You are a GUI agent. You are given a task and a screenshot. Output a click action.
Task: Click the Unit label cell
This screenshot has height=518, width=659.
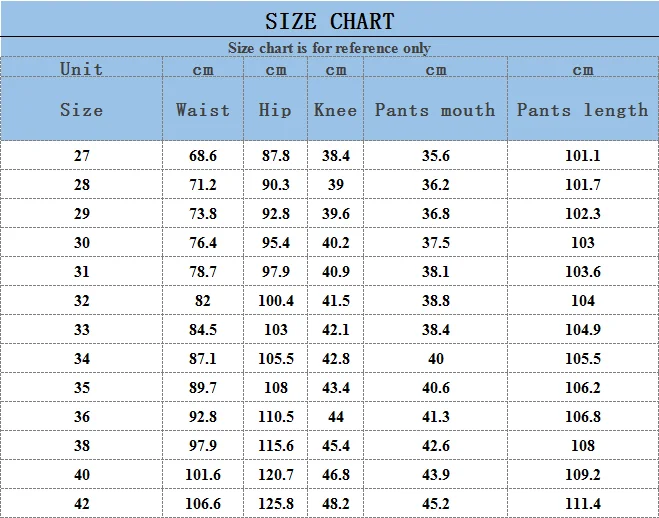pyautogui.click(x=81, y=69)
